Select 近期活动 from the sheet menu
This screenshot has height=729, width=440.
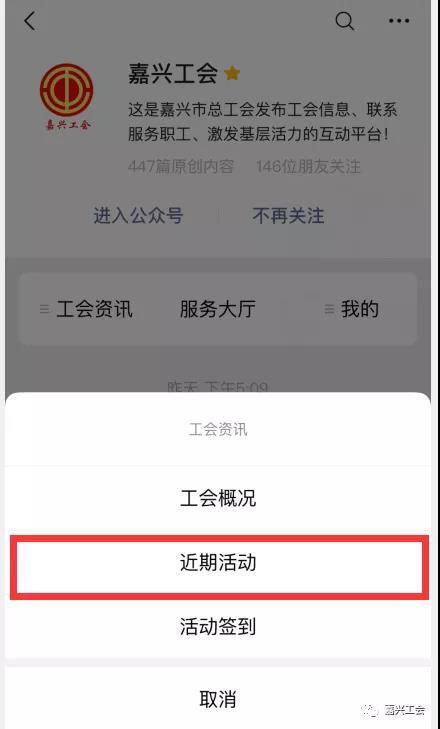pos(218,563)
